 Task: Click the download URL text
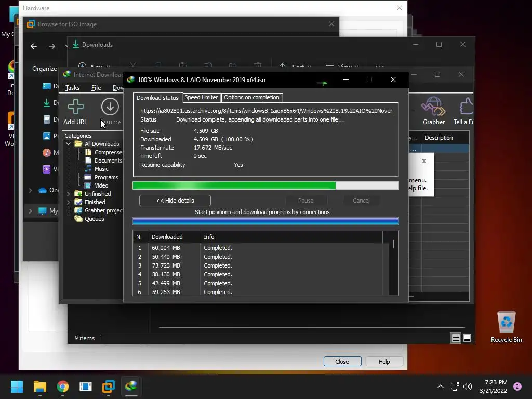point(266,111)
